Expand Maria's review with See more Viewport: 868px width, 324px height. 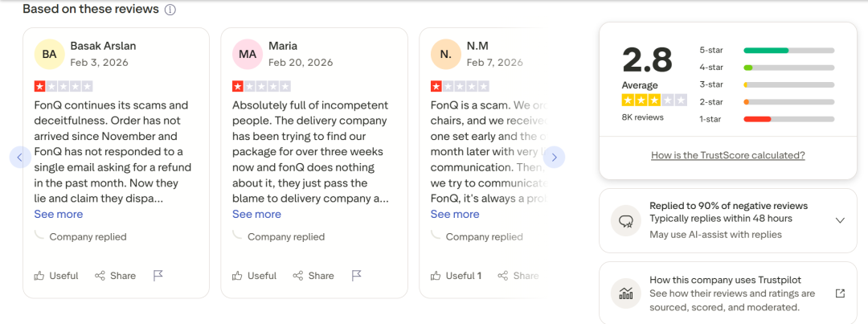click(x=256, y=215)
